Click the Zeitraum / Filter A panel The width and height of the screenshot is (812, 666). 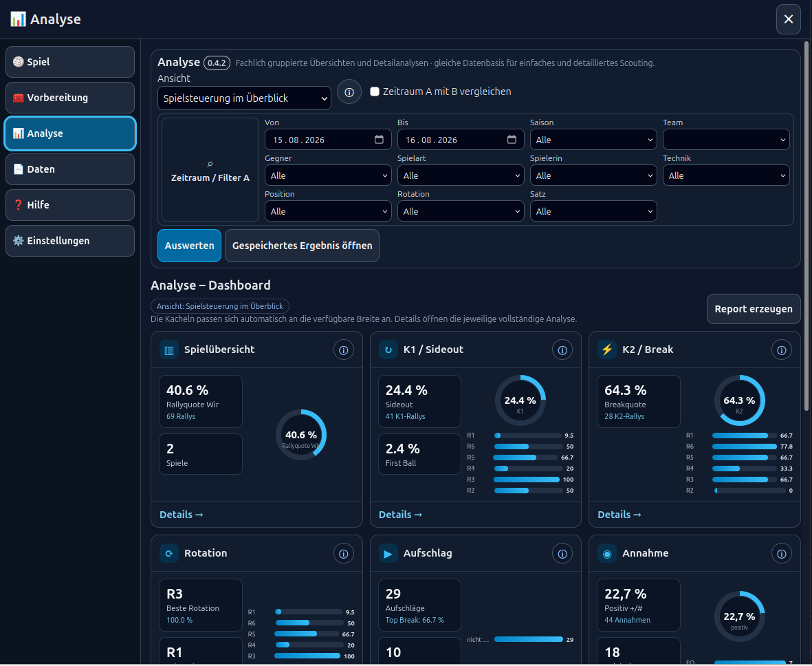click(x=210, y=170)
